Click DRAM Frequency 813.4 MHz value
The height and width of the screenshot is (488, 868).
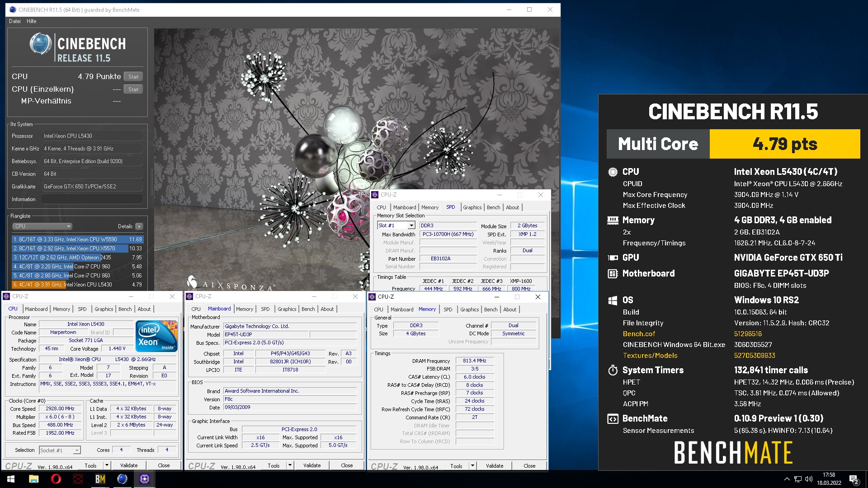point(475,361)
